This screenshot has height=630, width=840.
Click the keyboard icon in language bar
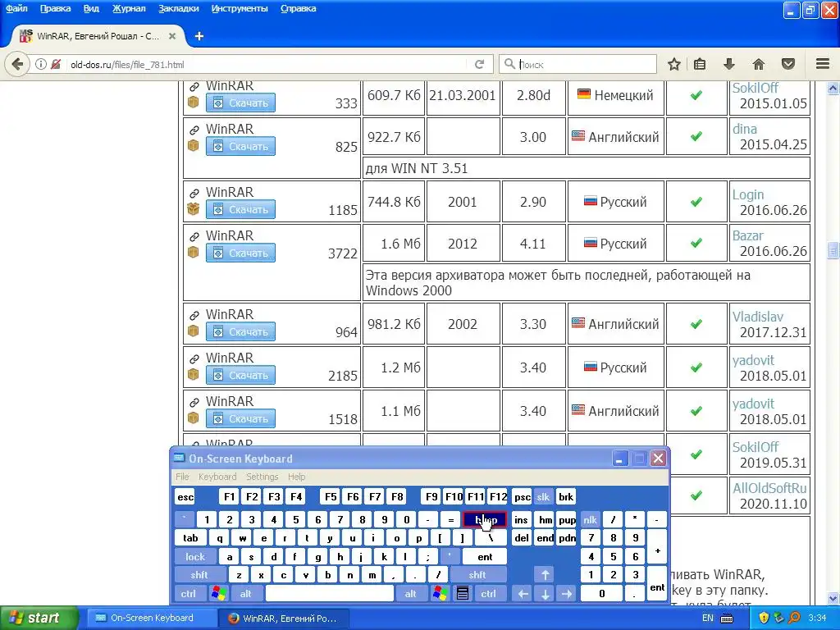pyautogui.click(x=727, y=619)
